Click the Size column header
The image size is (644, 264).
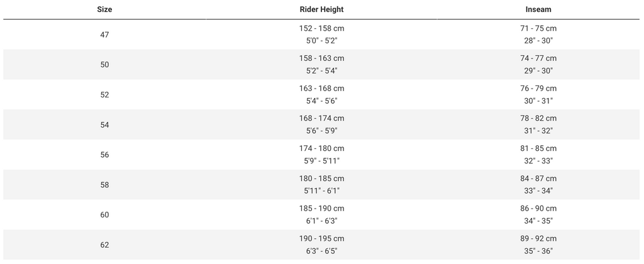tap(104, 9)
